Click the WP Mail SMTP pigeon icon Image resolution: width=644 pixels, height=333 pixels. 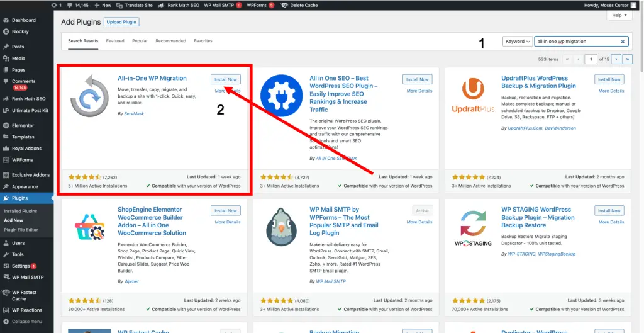pos(281,227)
